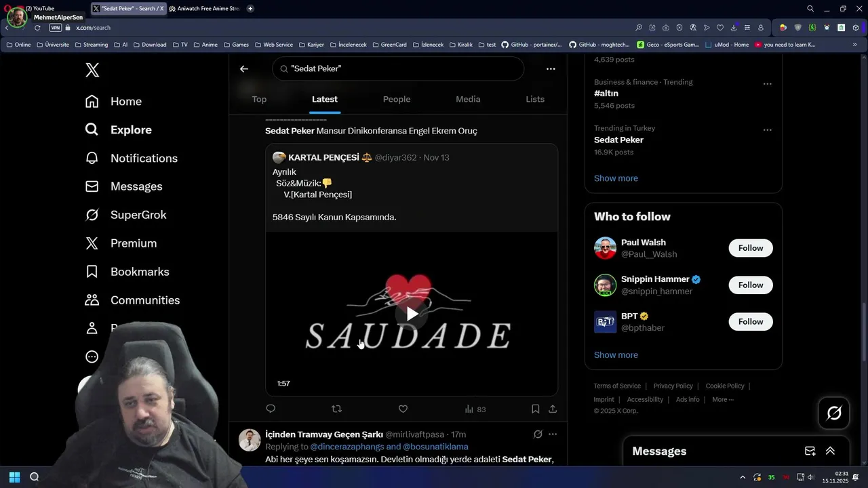Viewport: 868px width, 488px height.
Task: Open Grok icon on mirlivaftpasa post
Action: coord(538,434)
